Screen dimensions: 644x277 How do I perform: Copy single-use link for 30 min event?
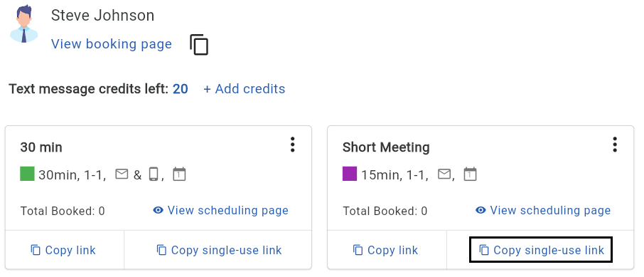point(220,250)
